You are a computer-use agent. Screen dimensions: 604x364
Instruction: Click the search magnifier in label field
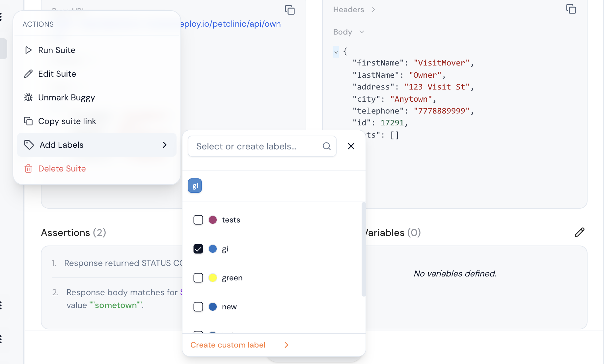(326, 146)
